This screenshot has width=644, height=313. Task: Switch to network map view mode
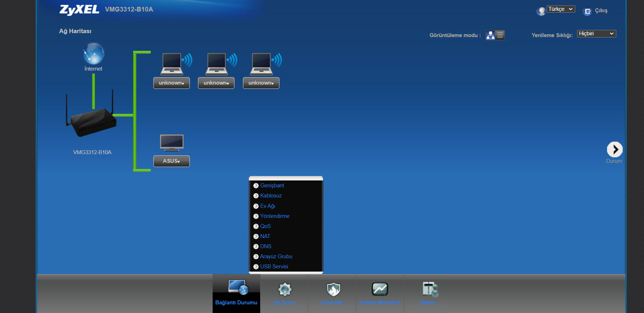click(490, 35)
